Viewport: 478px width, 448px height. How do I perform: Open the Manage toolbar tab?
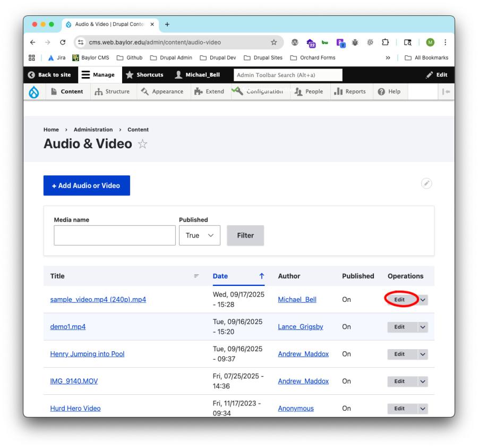point(100,75)
